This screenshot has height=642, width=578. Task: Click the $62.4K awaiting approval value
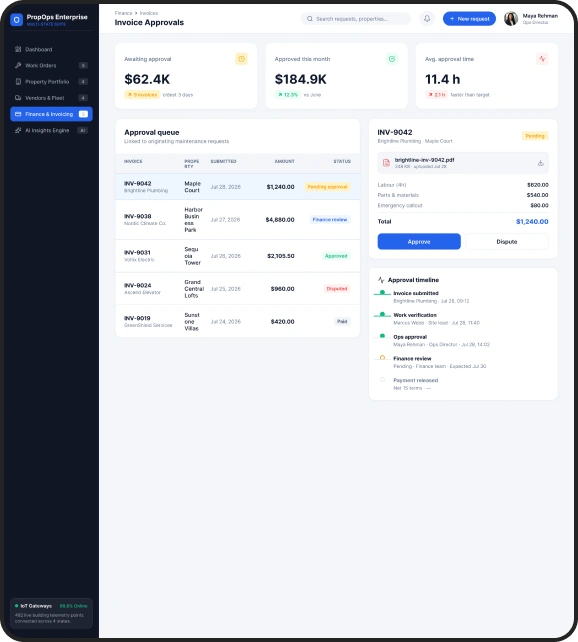click(147, 79)
